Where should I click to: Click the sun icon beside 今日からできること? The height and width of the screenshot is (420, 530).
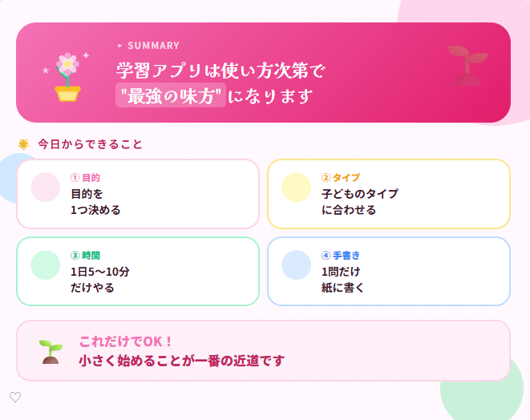(24, 144)
